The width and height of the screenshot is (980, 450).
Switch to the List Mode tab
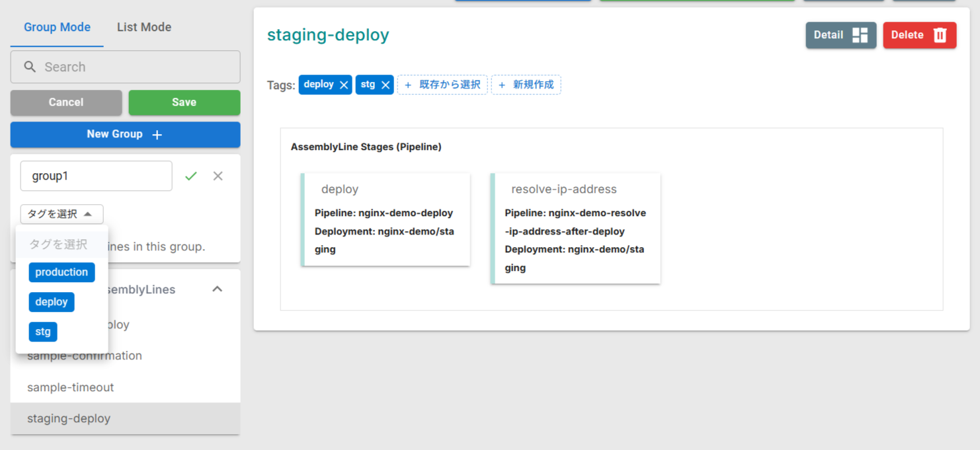[x=143, y=27]
